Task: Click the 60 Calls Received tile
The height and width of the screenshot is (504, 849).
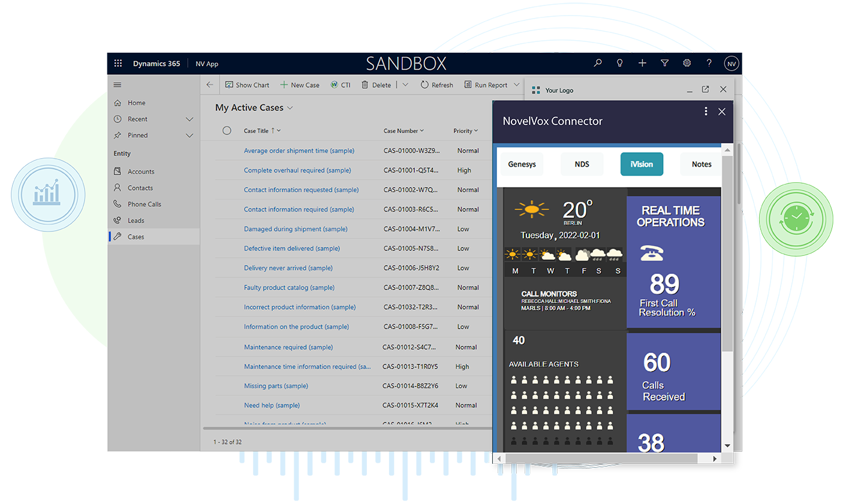Action: (x=673, y=372)
